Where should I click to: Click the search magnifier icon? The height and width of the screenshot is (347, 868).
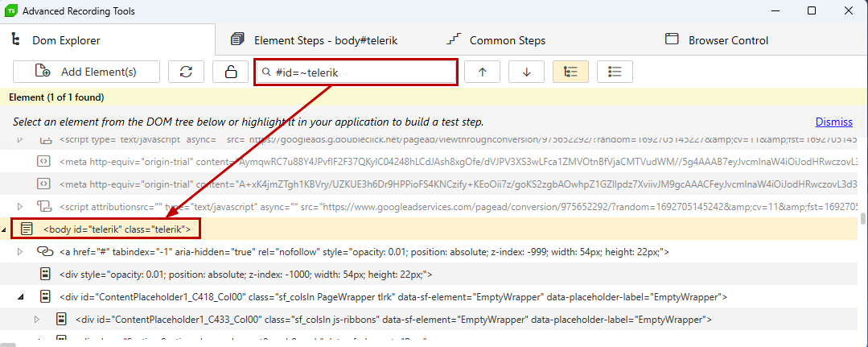(x=266, y=72)
